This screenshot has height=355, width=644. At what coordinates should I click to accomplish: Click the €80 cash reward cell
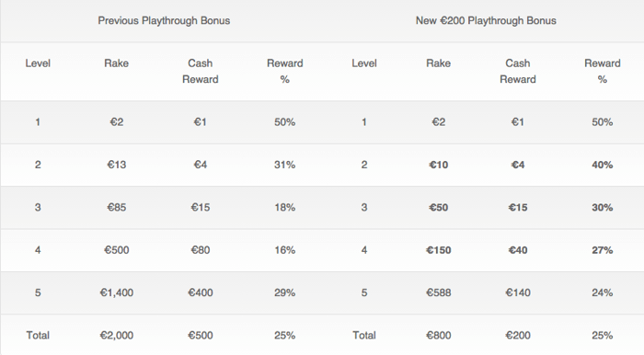200,250
